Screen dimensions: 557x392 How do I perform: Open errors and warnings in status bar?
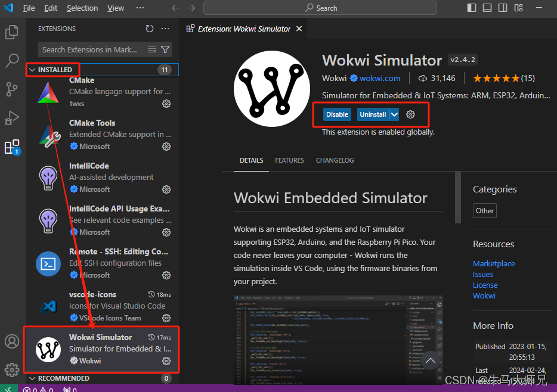point(38,389)
